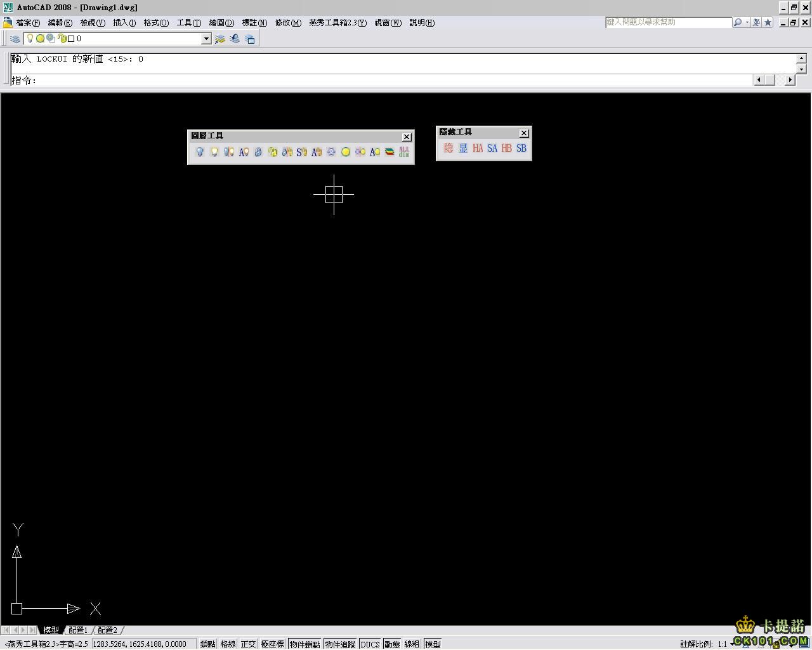The image size is (812, 650).
Task: Open the favorites star icon in title area
Action: pyautogui.click(x=768, y=22)
